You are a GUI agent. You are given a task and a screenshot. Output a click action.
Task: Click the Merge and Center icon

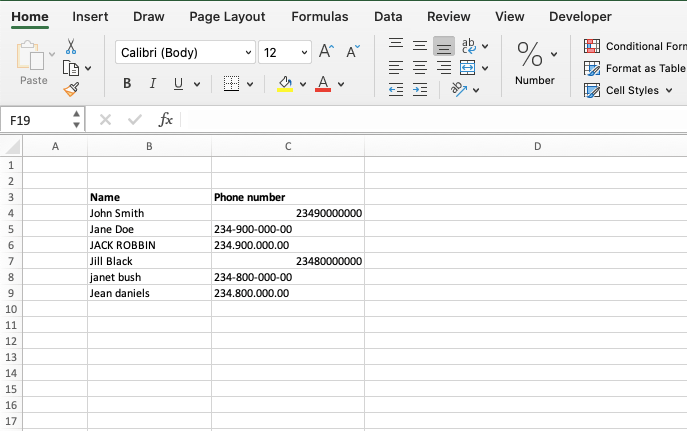point(467,68)
